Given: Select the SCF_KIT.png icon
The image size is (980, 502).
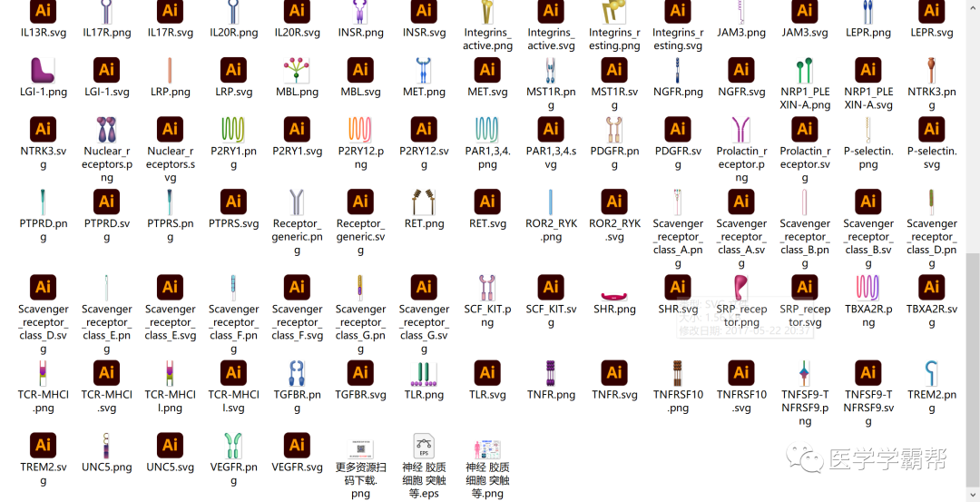Looking at the screenshot, I should (x=487, y=288).
